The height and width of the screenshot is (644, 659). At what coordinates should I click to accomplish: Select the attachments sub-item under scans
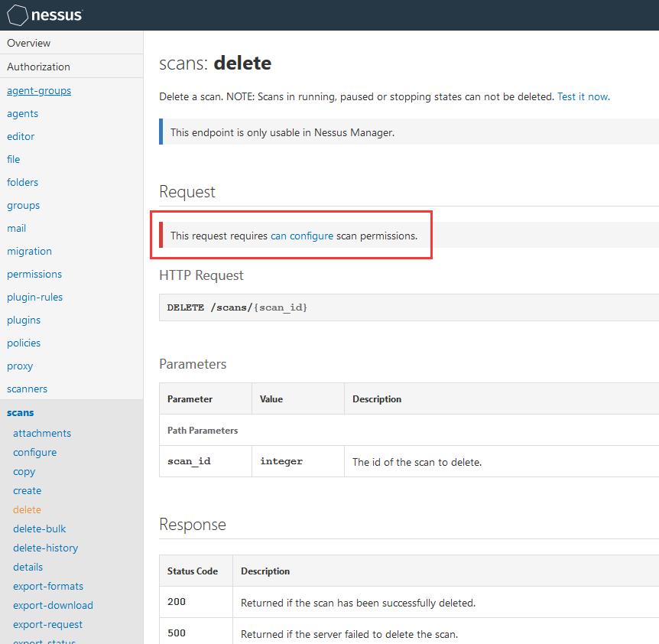tap(42, 433)
